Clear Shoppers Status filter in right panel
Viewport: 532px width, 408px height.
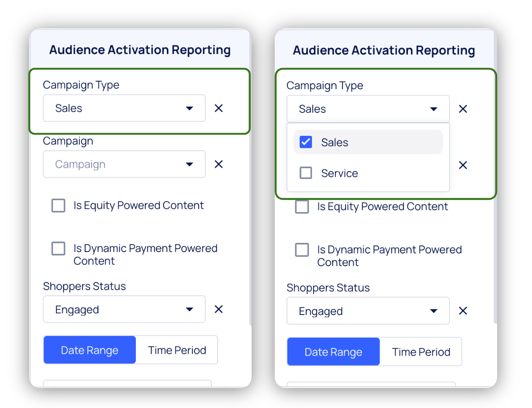pyautogui.click(x=463, y=311)
